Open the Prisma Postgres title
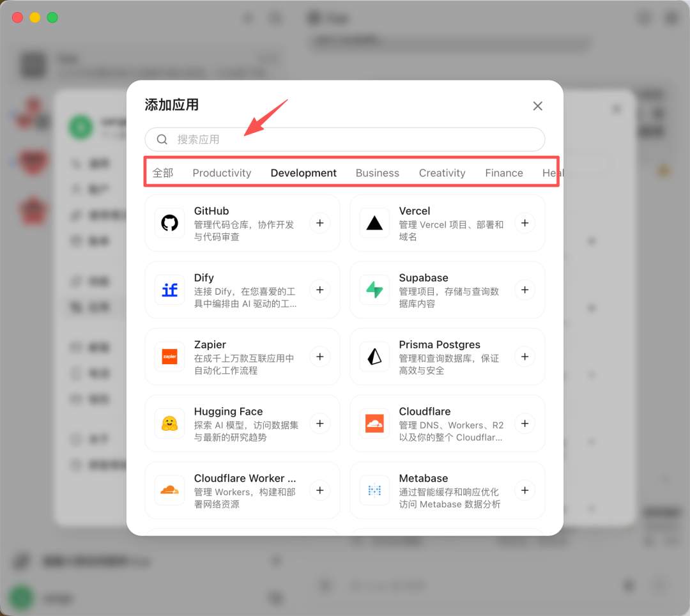Image resolution: width=690 pixels, height=616 pixels. point(439,344)
